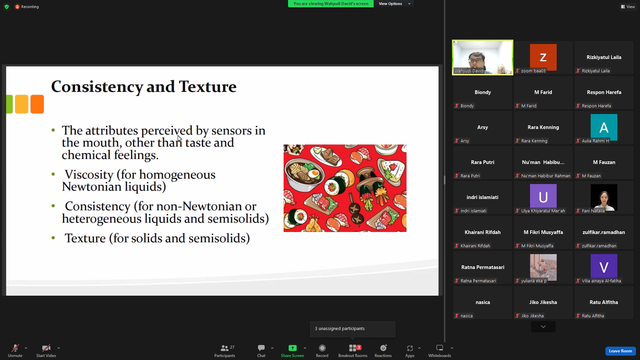The image size is (640, 360).
Task: Select the zulfikar.ramadhan participant tile
Action: click(604, 232)
